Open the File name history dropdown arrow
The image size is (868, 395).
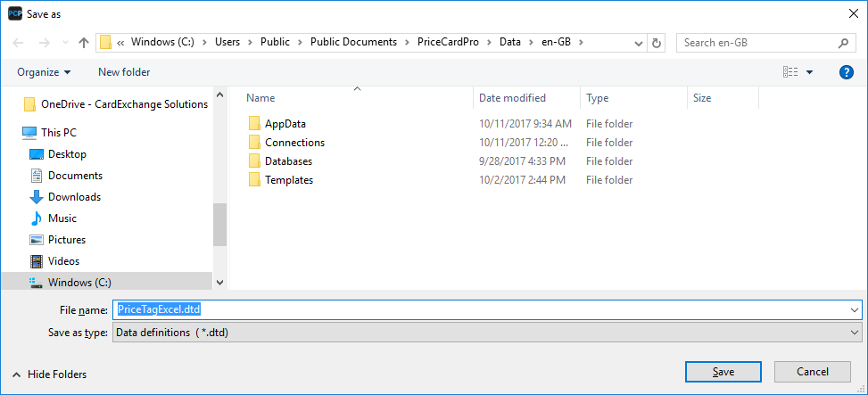pyautogui.click(x=855, y=310)
